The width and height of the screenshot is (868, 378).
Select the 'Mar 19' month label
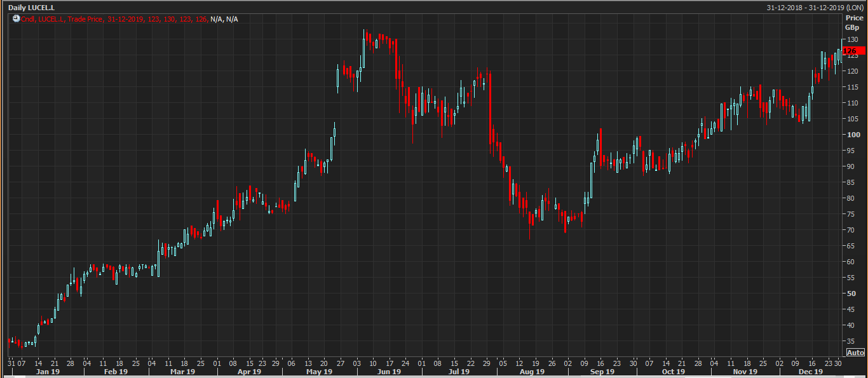(182, 372)
